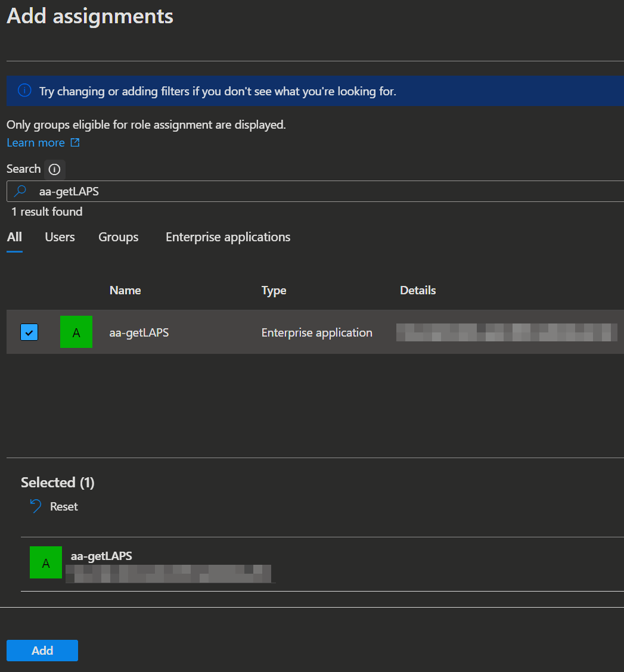This screenshot has width=624, height=672.
Task: Click the Details column header
Action: point(418,291)
